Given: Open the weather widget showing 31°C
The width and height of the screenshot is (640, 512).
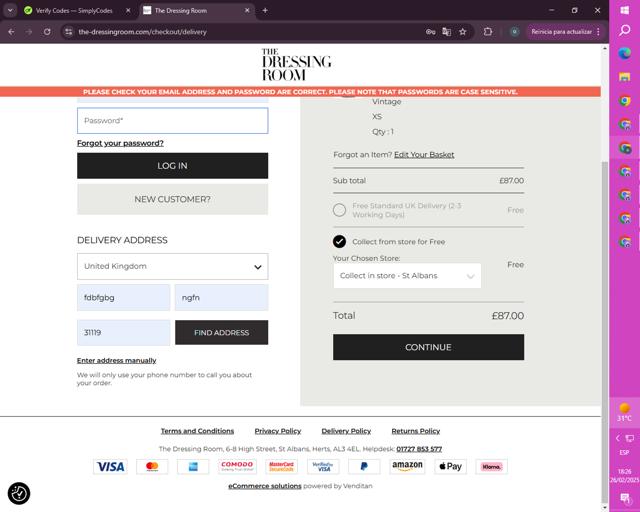Looking at the screenshot, I should [x=624, y=412].
